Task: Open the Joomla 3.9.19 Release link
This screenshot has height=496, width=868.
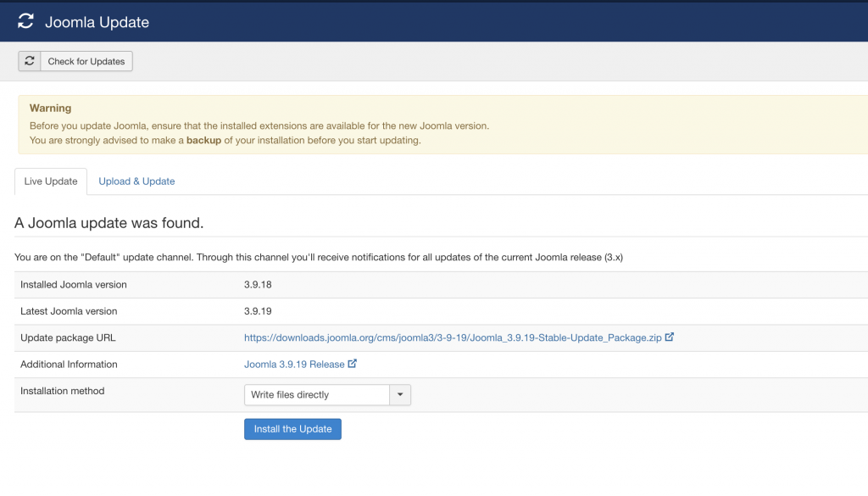Action: tap(294, 365)
